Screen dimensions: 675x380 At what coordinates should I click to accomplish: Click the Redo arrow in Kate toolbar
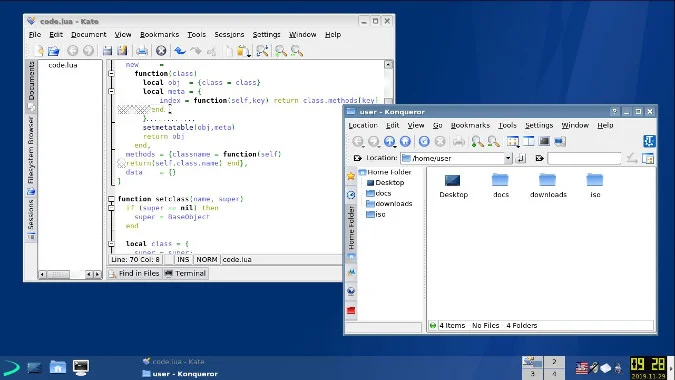tap(196, 51)
